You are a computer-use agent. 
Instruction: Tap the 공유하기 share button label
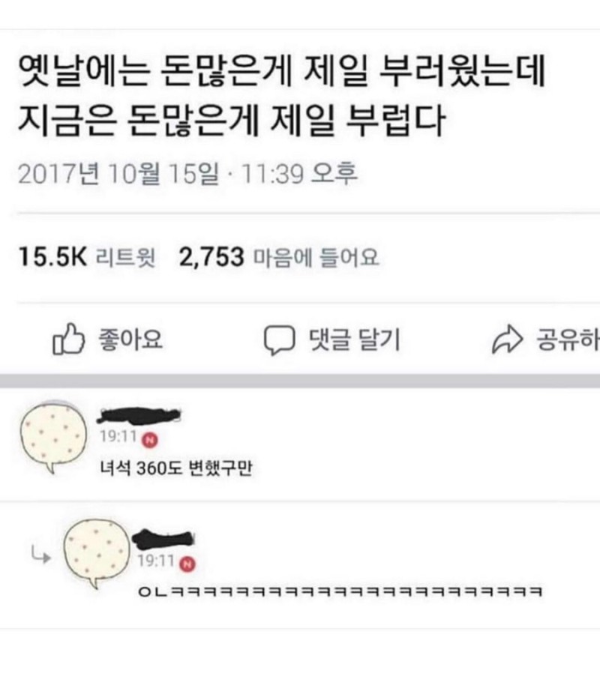click(568, 340)
